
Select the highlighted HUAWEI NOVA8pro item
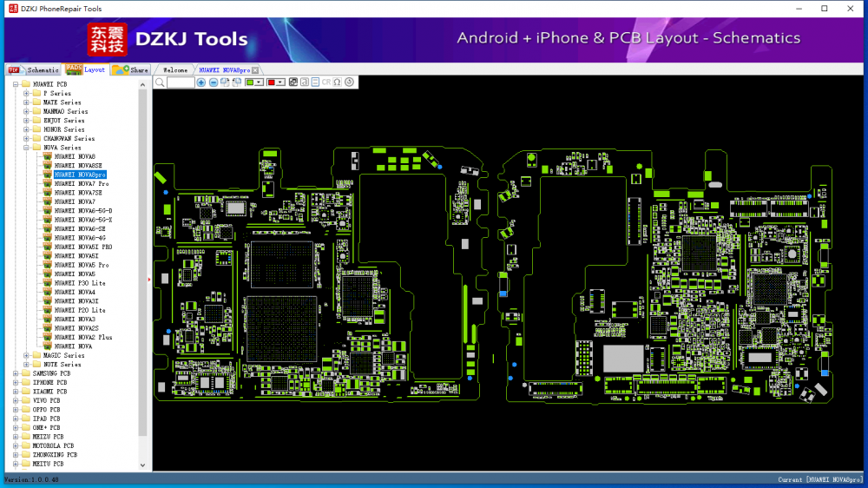point(80,175)
